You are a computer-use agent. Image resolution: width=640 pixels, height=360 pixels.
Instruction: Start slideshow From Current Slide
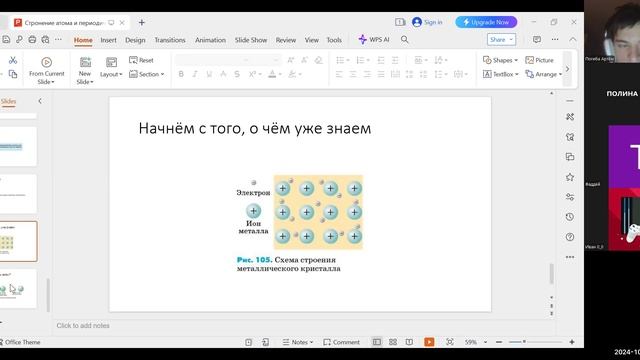[x=47, y=70]
